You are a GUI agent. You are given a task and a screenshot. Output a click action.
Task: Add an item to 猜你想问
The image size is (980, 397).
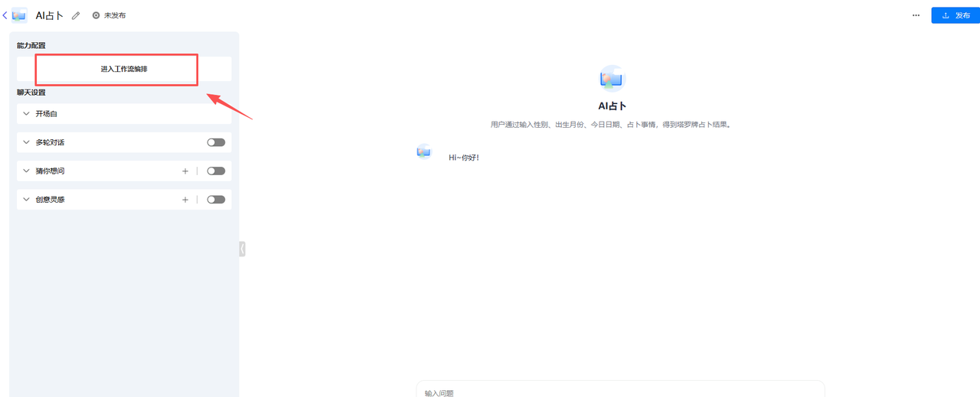185,171
